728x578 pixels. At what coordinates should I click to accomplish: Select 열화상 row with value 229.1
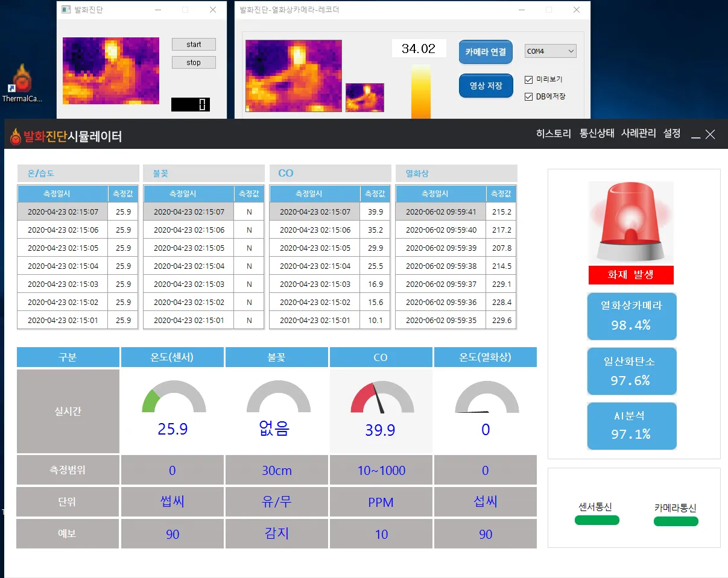tap(456, 284)
